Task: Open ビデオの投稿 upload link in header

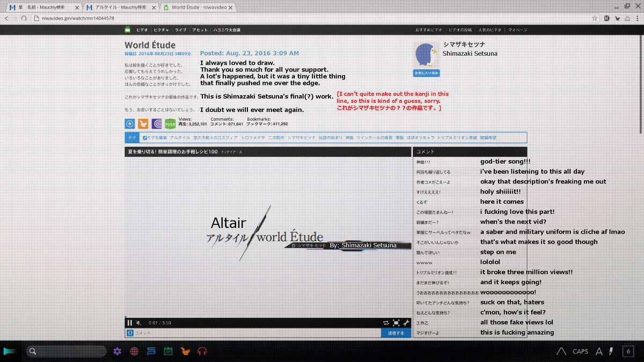Action: 460,30
